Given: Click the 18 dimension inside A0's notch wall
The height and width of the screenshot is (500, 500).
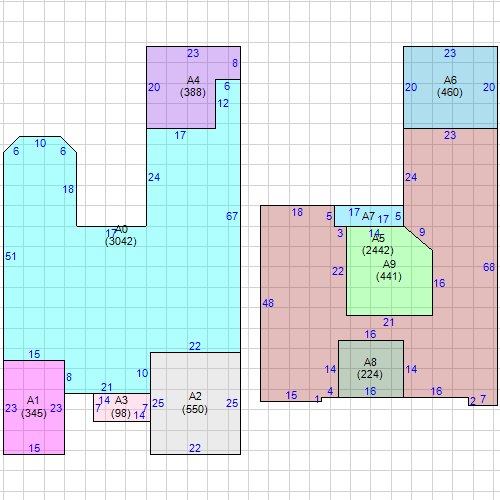Looking at the screenshot, I should point(68,189).
